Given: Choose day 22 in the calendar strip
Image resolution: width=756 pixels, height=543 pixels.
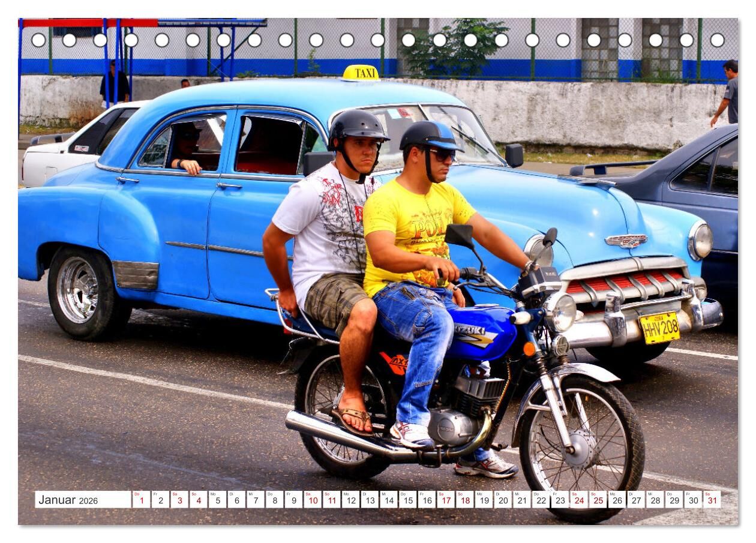Looking at the screenshot, I should point(541,500).
